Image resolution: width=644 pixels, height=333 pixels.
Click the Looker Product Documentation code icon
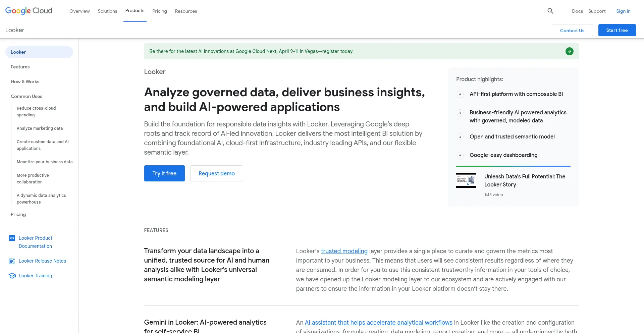[12, 238]
